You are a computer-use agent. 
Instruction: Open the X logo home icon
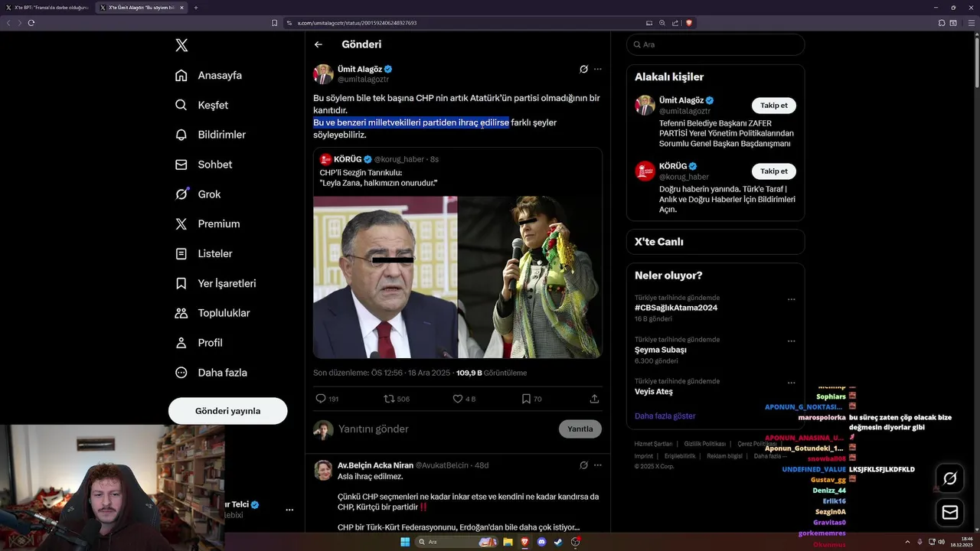click(x=181, y=45)
